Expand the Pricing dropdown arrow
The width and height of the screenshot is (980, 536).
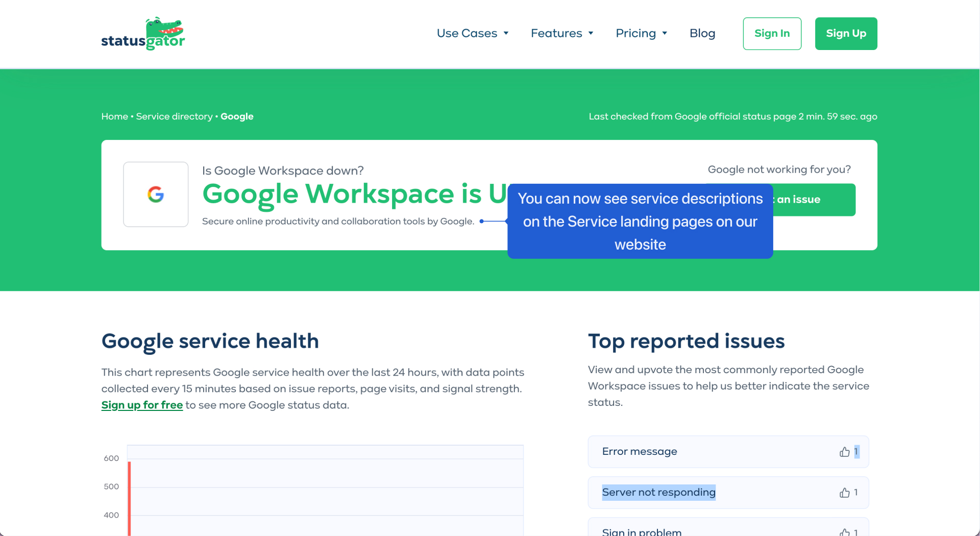pyautogui.click(x=665, y=34)
